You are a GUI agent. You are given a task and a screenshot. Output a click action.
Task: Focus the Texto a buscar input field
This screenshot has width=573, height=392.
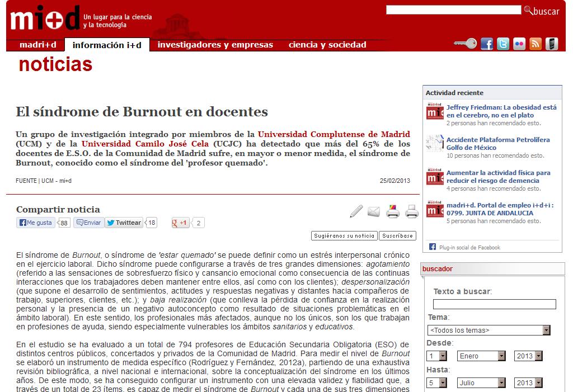tap(495, 304)
